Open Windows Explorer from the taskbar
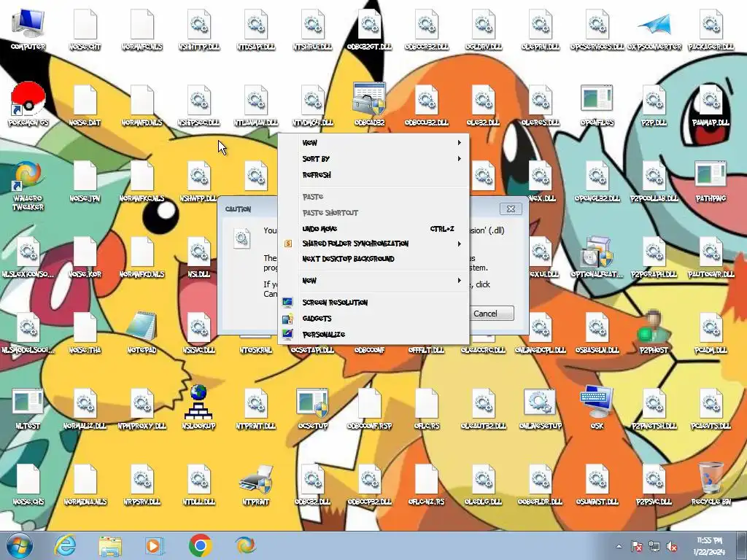The width and height of the screenshot is (747, 560). [110, 545]
